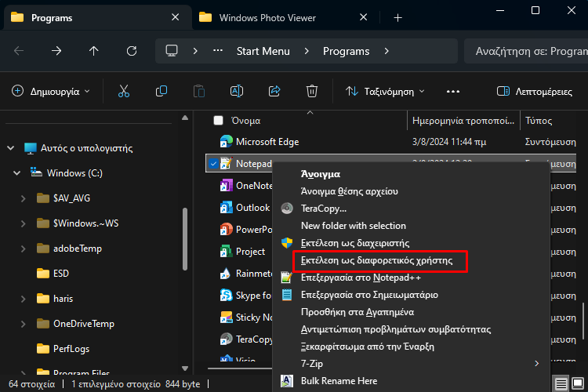
Task: Expand the adobeTemp folder node
Action: coord(24,249)
